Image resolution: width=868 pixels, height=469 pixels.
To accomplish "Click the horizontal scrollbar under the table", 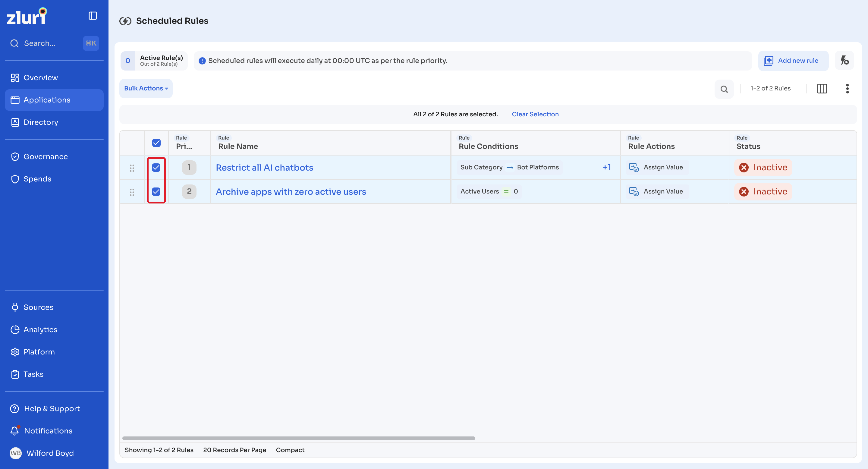I will pyautogui.click(x=299, y=438).
